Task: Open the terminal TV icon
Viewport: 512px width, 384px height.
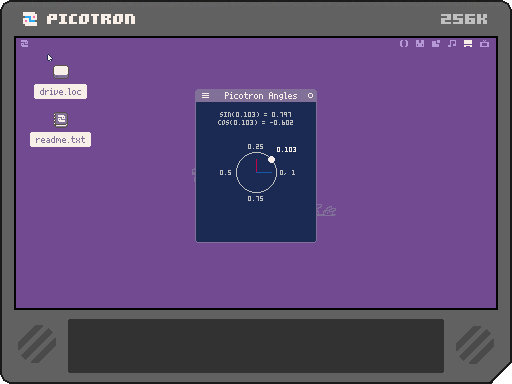Action: click(484, 44)
